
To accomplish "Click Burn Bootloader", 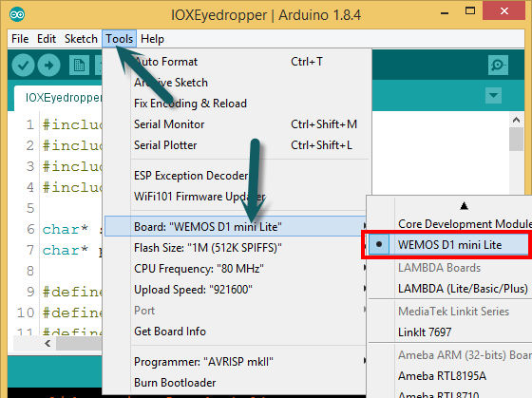I will pyautogui.click(x=235, y=383).
